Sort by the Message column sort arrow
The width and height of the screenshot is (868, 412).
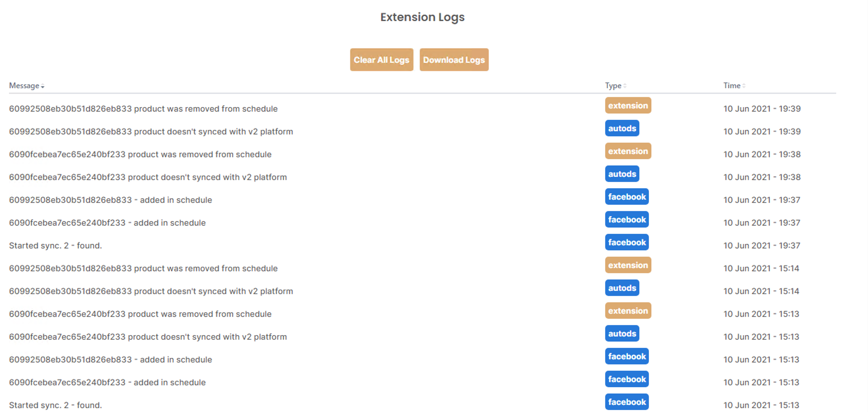[43, 86]
